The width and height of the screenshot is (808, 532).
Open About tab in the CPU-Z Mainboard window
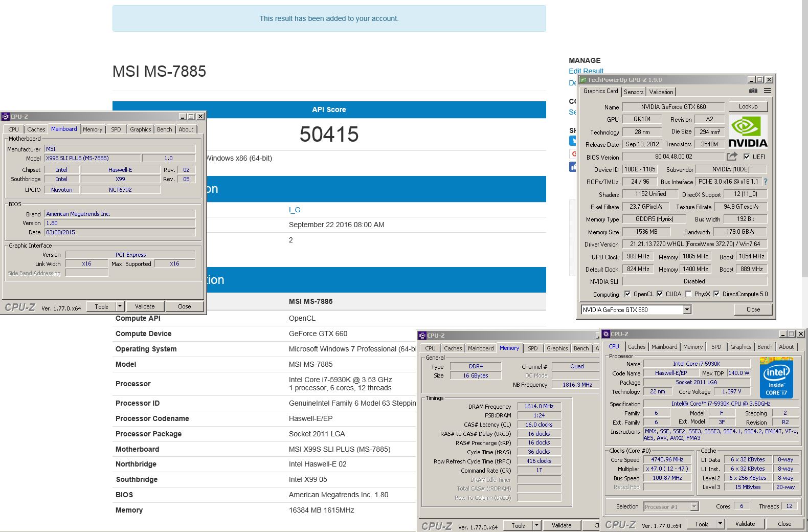click(186, 129)
